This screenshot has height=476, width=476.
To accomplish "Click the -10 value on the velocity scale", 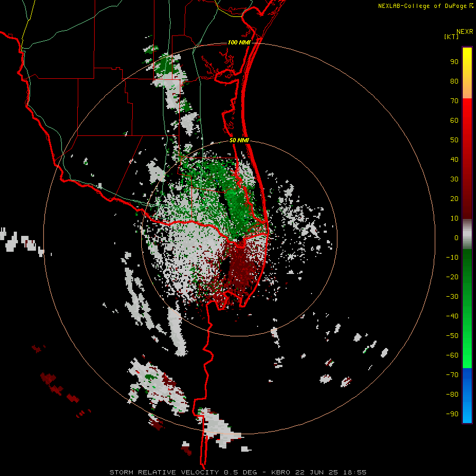I will click(x=452, y=258).
